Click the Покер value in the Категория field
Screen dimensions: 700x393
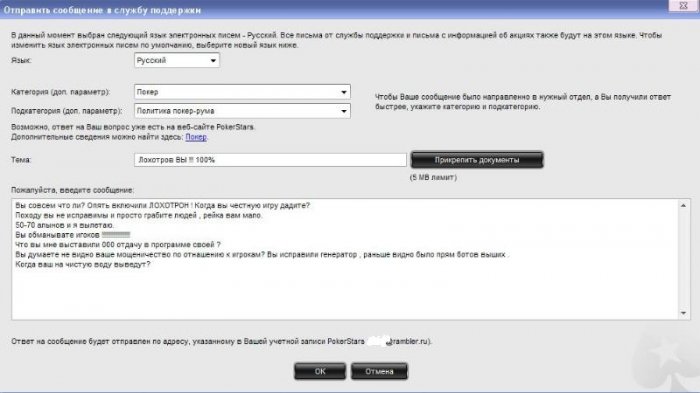pos(147,92)
